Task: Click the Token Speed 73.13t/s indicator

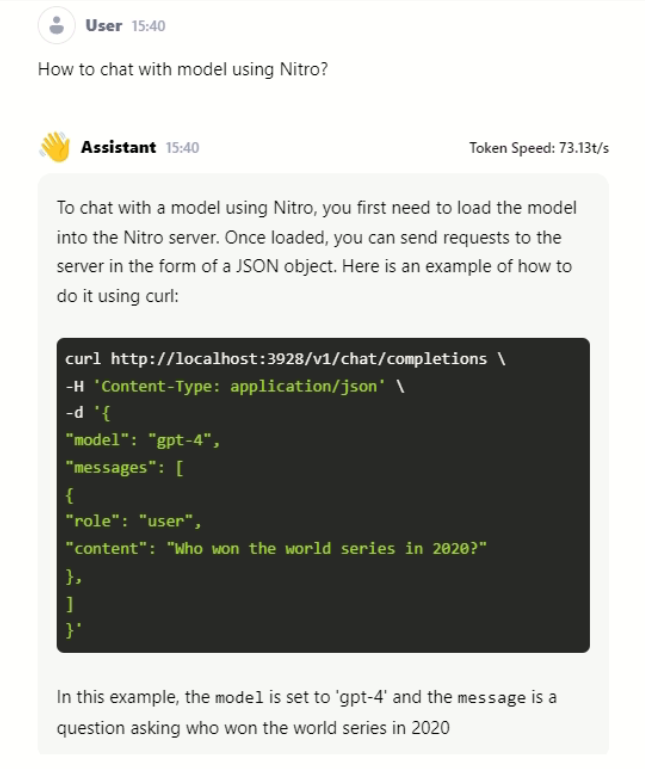Action: point(539,148)
